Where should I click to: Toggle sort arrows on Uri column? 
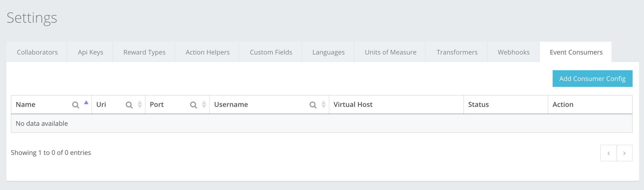click(x=140, y=104)
